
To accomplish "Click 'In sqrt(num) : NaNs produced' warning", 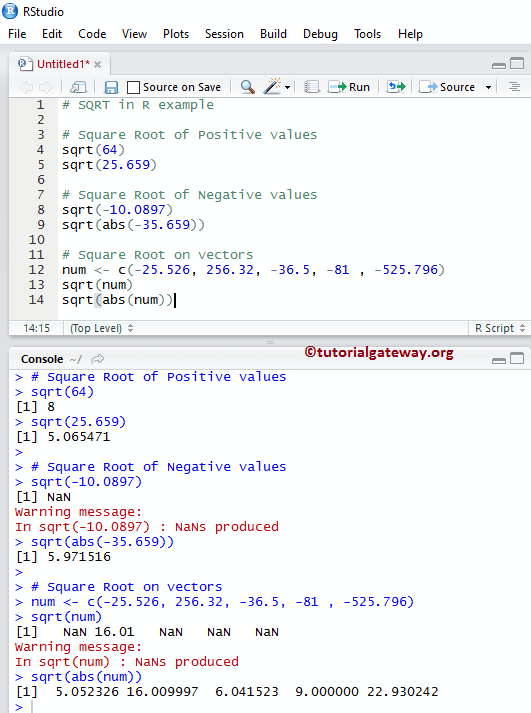I will click(x=126, y=662).
